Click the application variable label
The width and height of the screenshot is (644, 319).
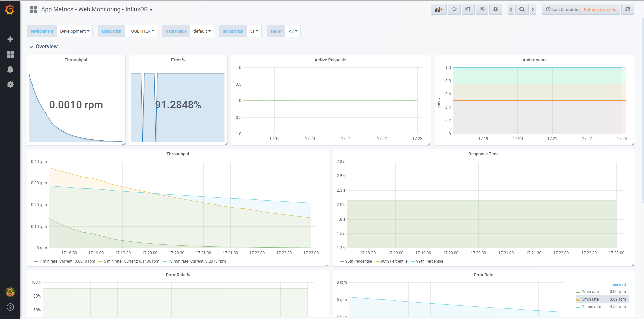coord(111,31)
